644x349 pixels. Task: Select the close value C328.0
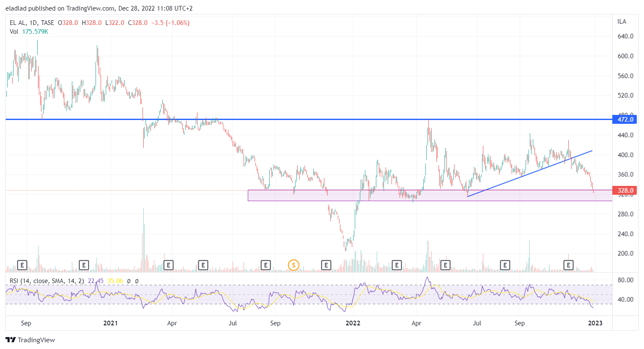click(138, 23)
